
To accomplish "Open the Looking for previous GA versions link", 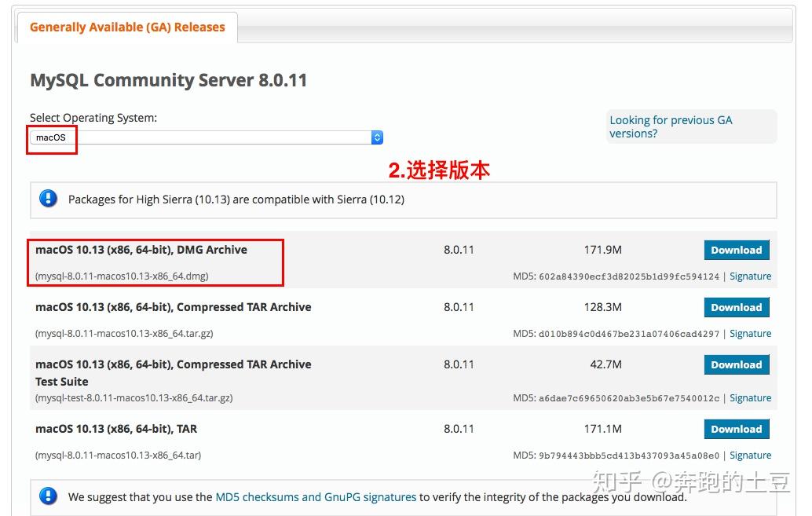I will [x=671, y=126].
